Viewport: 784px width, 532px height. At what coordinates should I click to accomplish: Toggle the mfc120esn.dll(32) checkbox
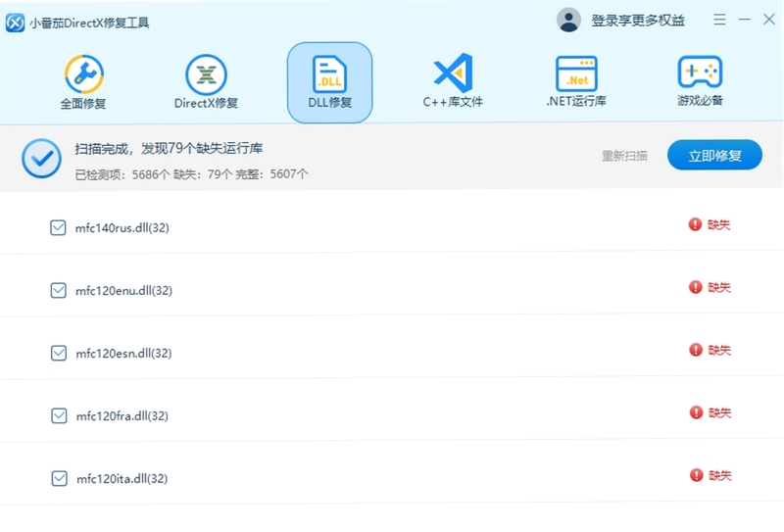(59, 353)
